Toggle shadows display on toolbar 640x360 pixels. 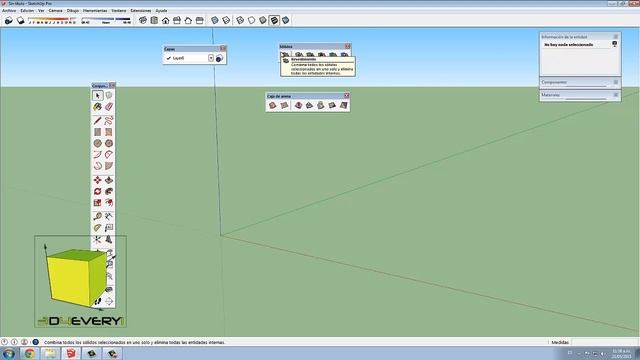pos(9,20)
